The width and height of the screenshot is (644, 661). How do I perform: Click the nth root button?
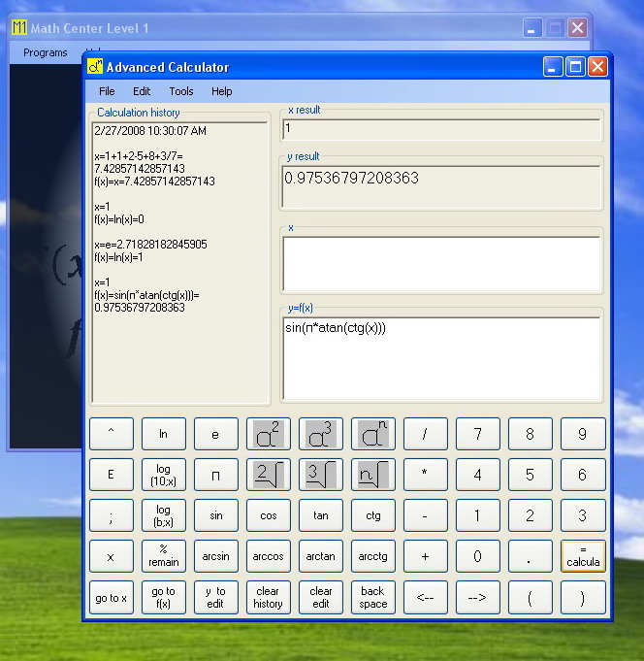coord(372,475)
